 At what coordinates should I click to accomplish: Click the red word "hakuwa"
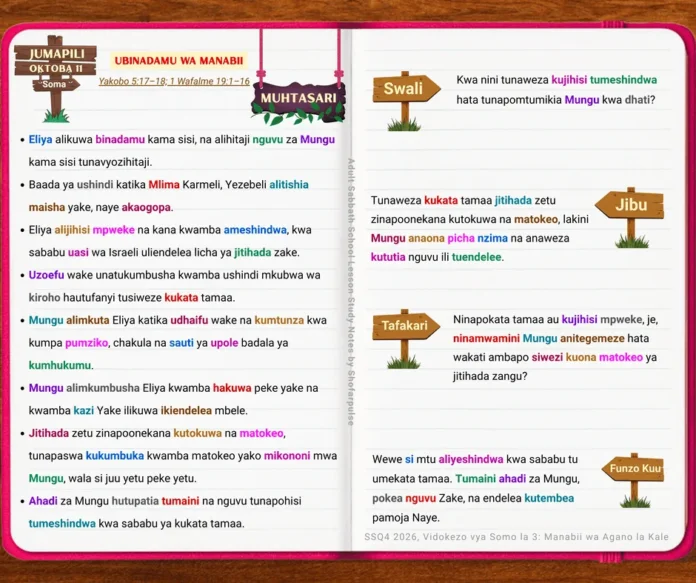232,388
